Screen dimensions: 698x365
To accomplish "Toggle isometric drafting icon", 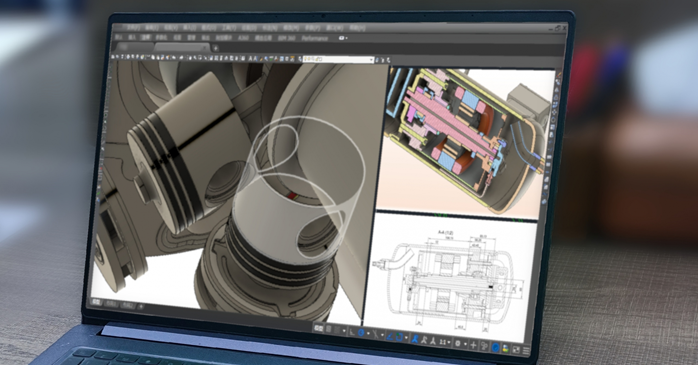I will pyautogui.click(x=375, y=334).
